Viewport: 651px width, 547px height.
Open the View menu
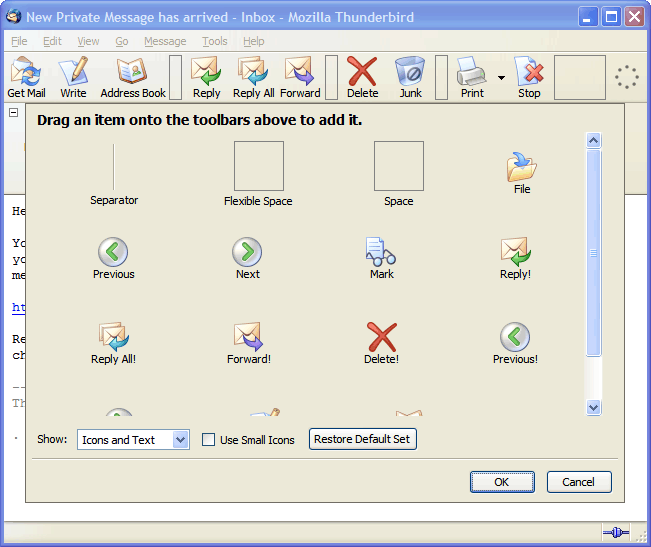(88, 41)
